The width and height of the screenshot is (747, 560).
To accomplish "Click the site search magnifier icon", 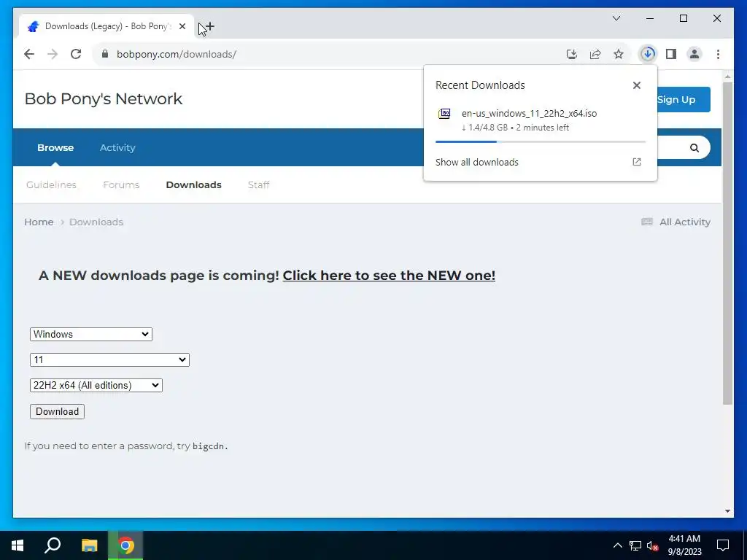I will pyautogui.click(x=694, y=147).
